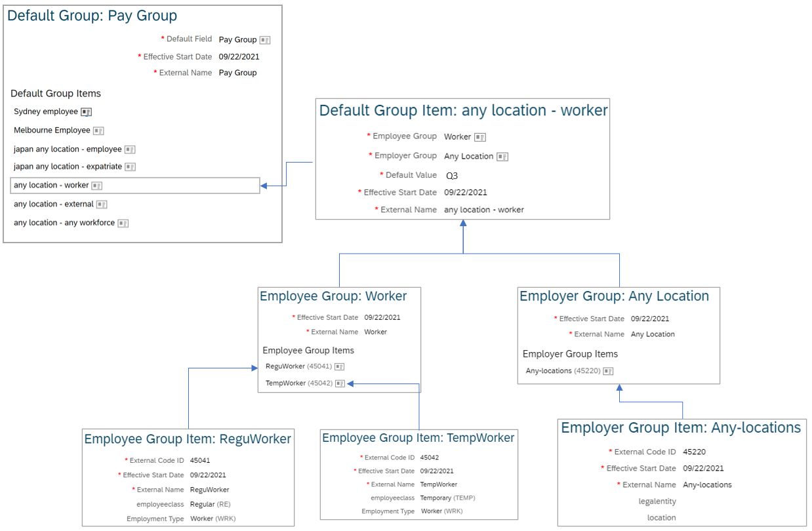Open details icon next to Pay Group field
The width and height of the screenshot is (812, 531).
coord(265,40)
